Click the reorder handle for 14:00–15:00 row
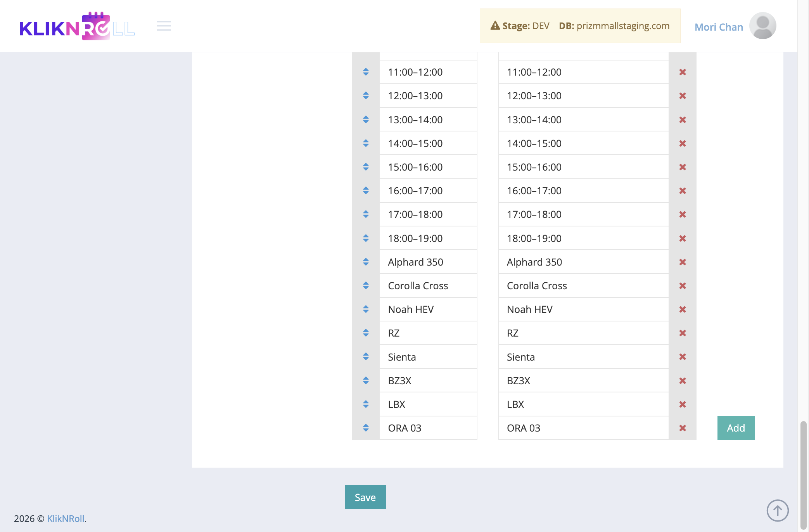Screen dimensions: 809x532 tap(366, 143)
